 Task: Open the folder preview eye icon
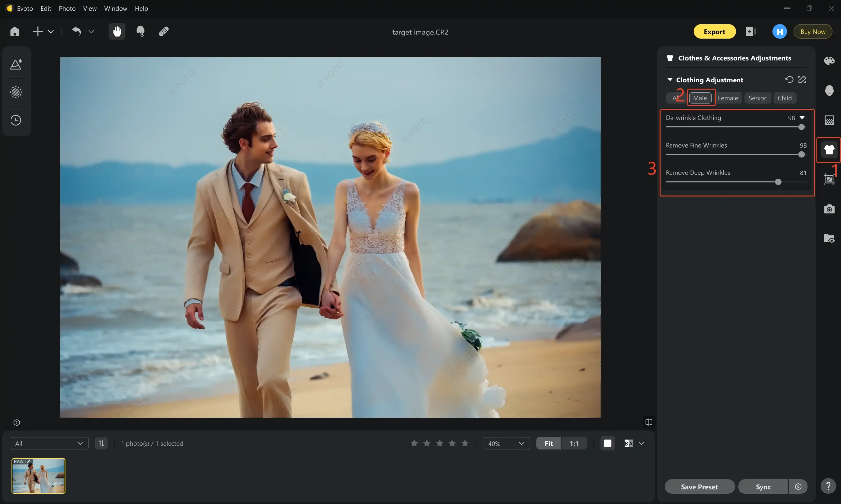pos(829,239)
